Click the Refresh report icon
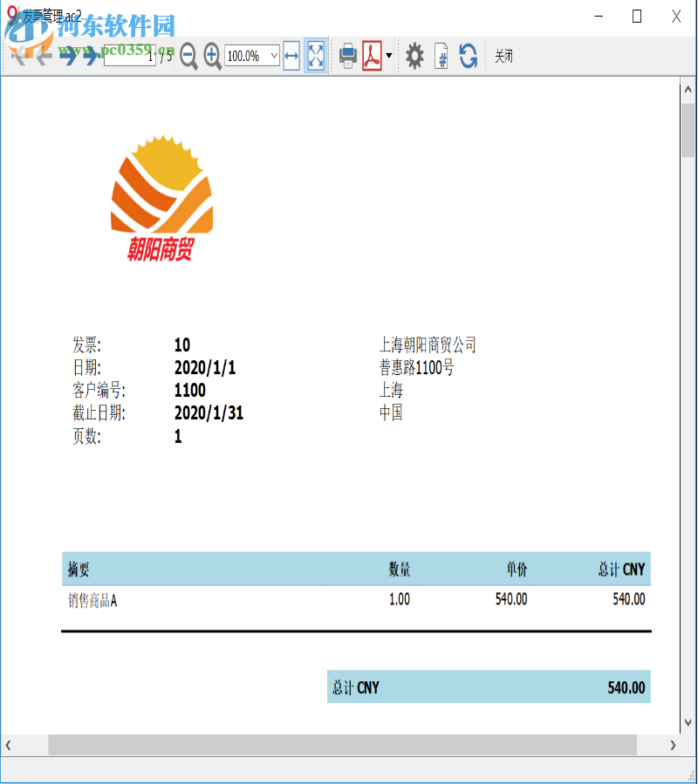Image resolution: width=698 pixels, height=784 pixels. point(467,56)
